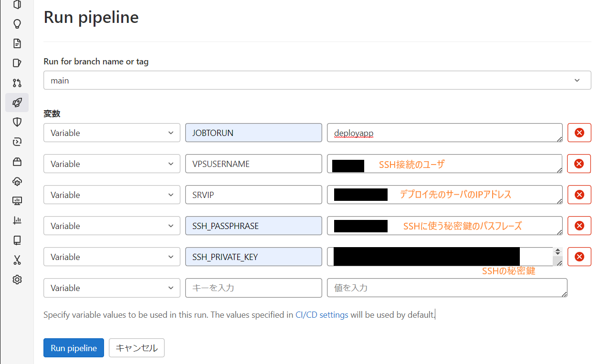The width and height of the screenshot is (600, 364).
Task: Open Variable type dropdown for SSH_PRIVATE_KEY
Action: 112,257
